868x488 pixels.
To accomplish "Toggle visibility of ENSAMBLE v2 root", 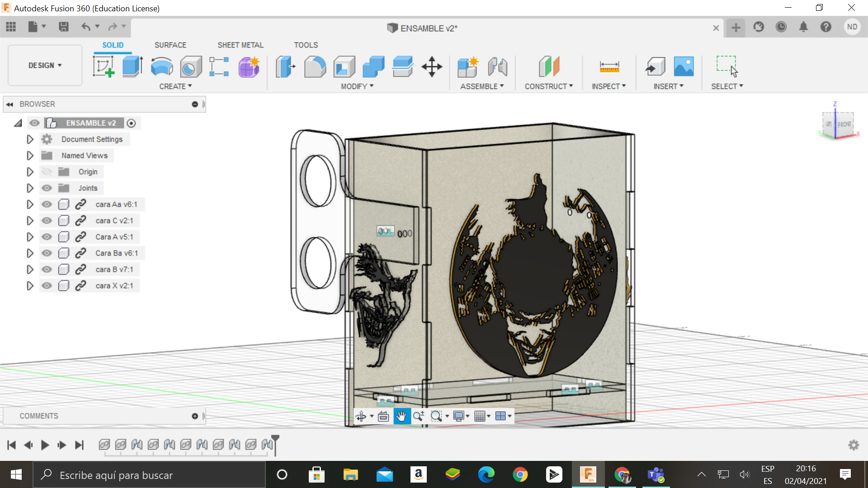I will point(34,123).
